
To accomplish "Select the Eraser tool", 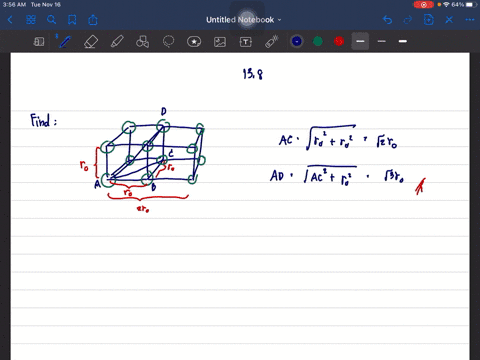I will click(x=91, y=42).
